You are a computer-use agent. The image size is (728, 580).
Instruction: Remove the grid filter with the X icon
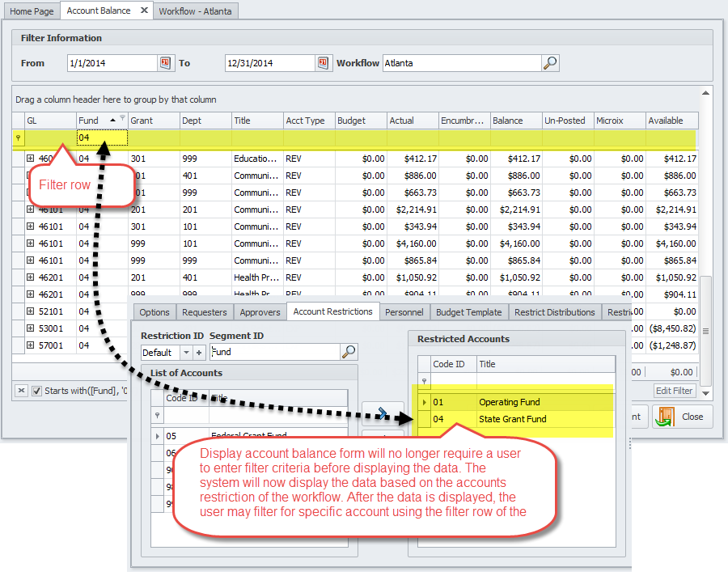22,391
